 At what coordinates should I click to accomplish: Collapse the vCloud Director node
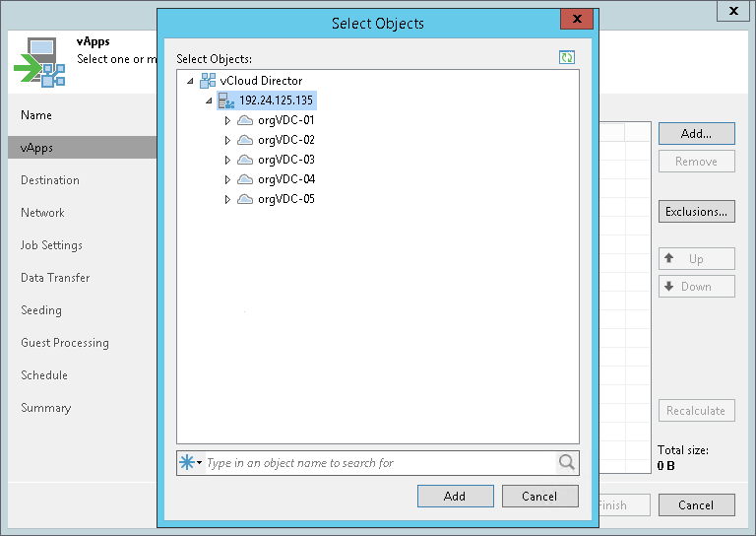coord(190,81)
